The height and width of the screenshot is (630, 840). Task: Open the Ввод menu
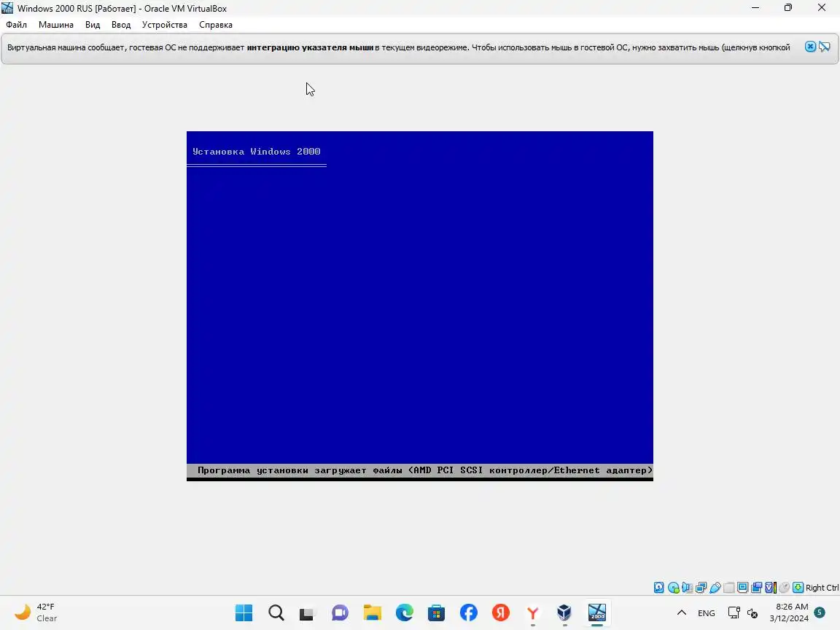(x=121, y=25)
